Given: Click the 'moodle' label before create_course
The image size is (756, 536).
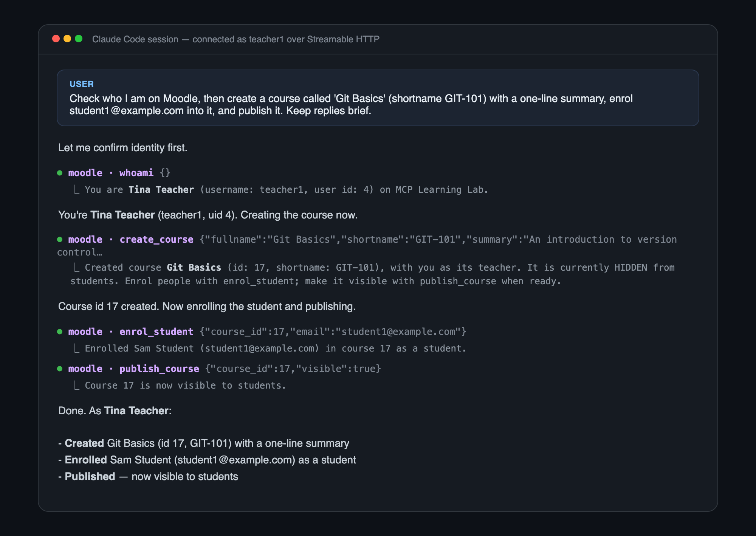Looking at the screenshot, I should [85, 240].
